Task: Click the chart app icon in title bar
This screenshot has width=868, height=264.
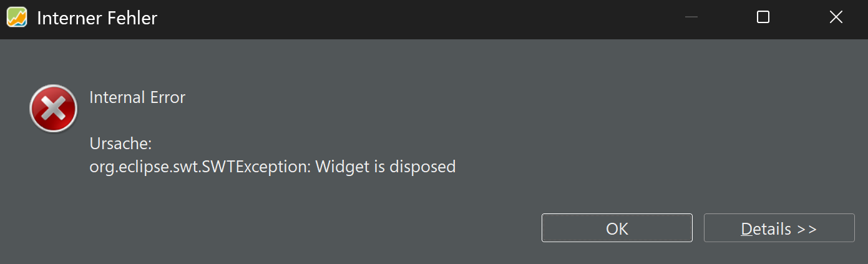Action: (17, 17)
